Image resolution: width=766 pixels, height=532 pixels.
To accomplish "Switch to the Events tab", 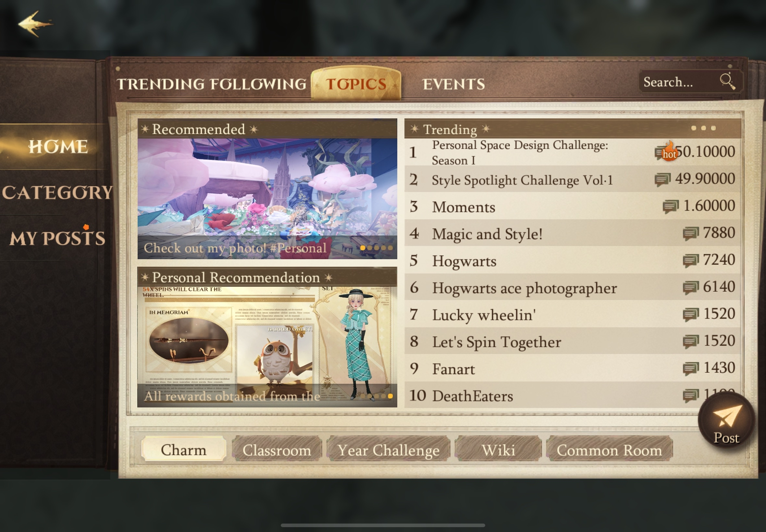I will coord(453,84).
